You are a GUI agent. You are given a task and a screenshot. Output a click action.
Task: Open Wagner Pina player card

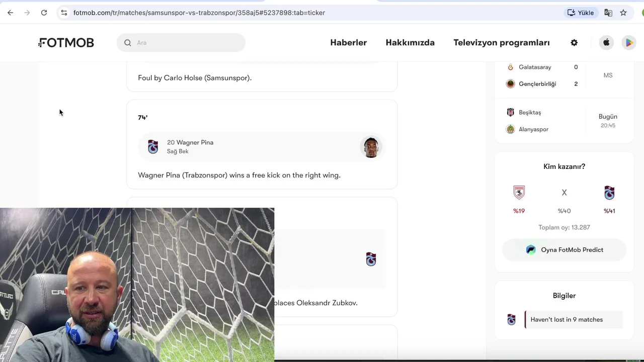(x=262, y=147)
